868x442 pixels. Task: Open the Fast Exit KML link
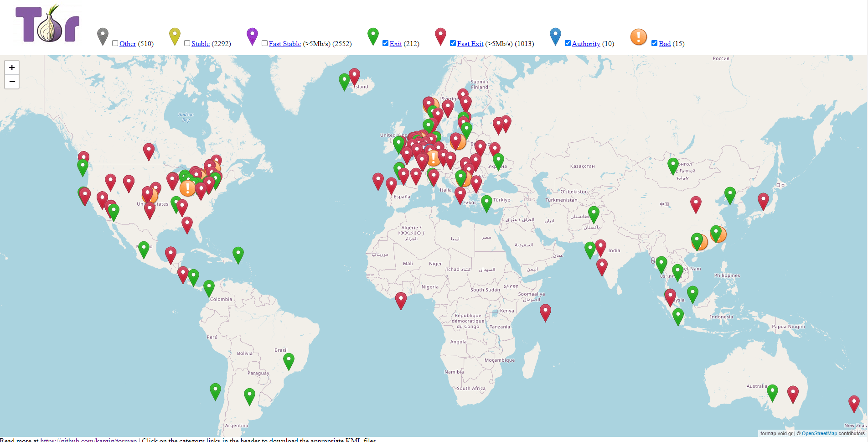(x=470, y=44)
